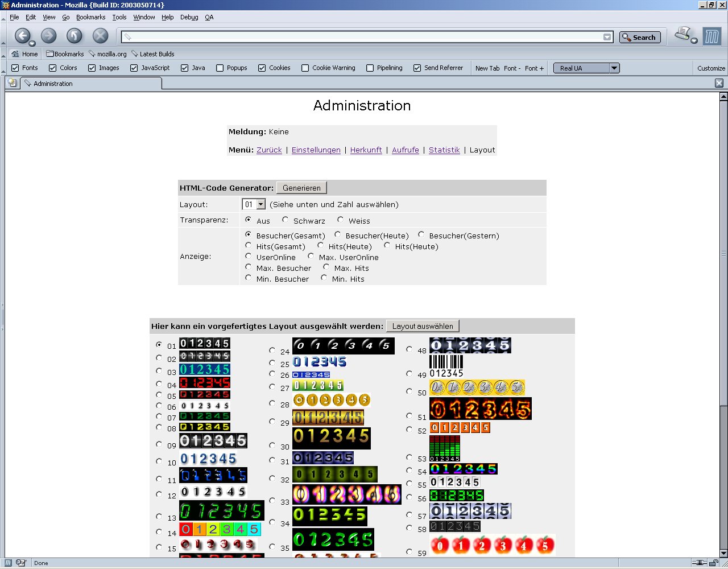Image resolution: width=728 pixels, height=569 pixels.
Task: Select the Schwarz transparency radio button
Action: tap(286, 220)
